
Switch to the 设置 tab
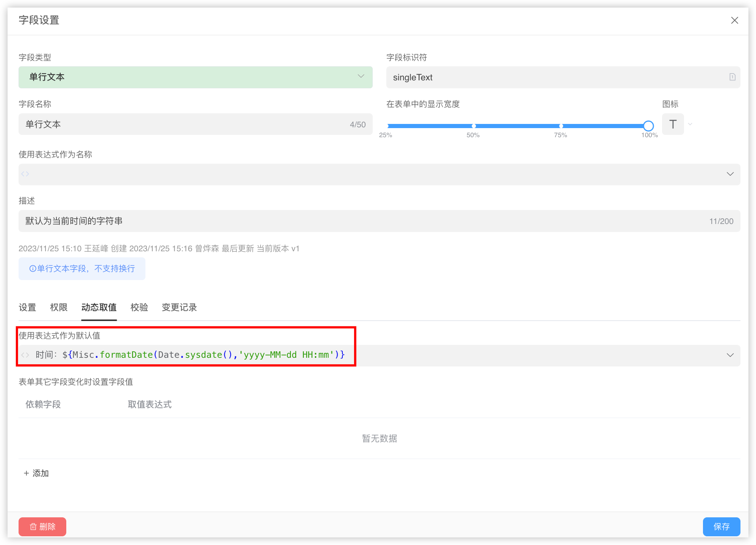27,307
